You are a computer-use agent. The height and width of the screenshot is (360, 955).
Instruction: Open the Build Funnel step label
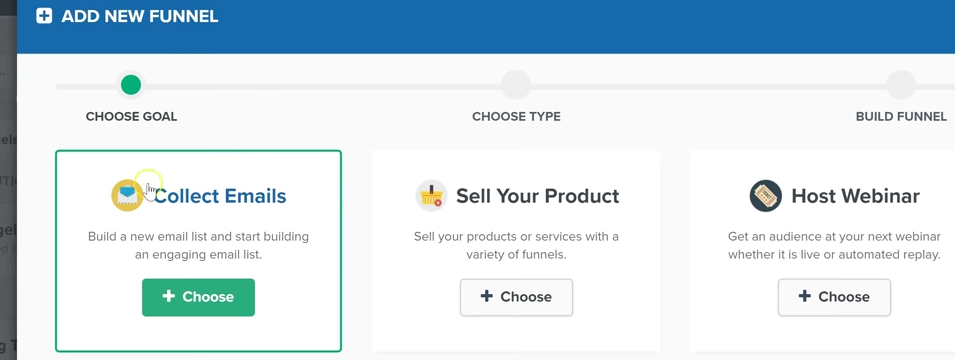click(x=901, y=116)
